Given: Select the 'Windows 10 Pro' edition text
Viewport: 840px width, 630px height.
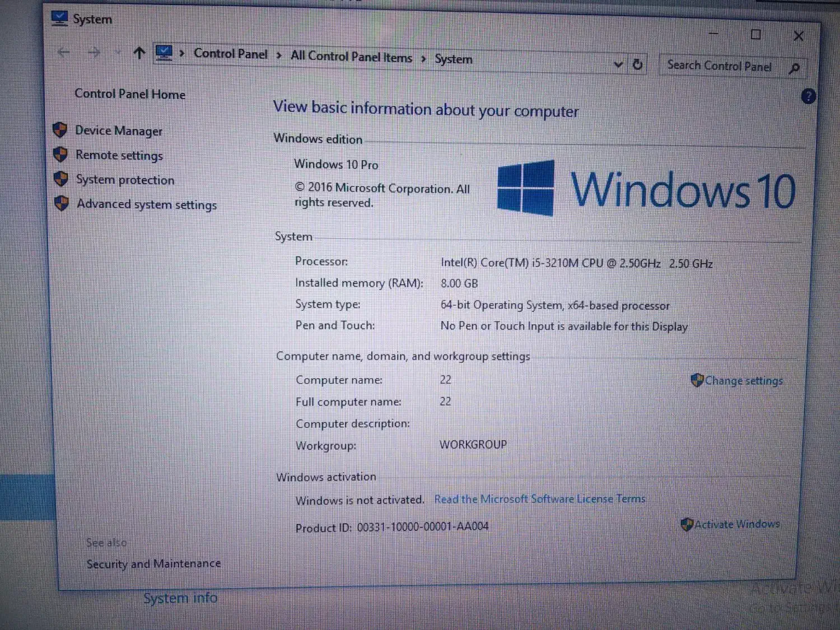Looking at the screenshot, I should pyautogui.click(x=336, y=164).
